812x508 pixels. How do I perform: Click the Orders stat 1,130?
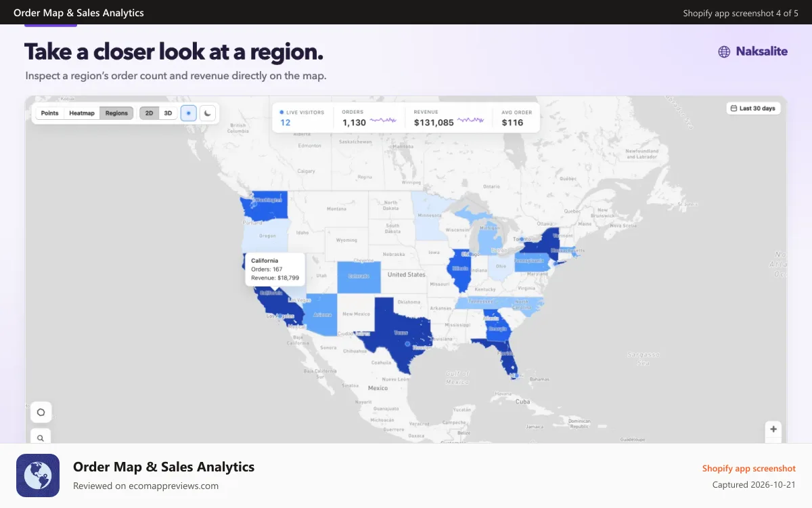354,123
